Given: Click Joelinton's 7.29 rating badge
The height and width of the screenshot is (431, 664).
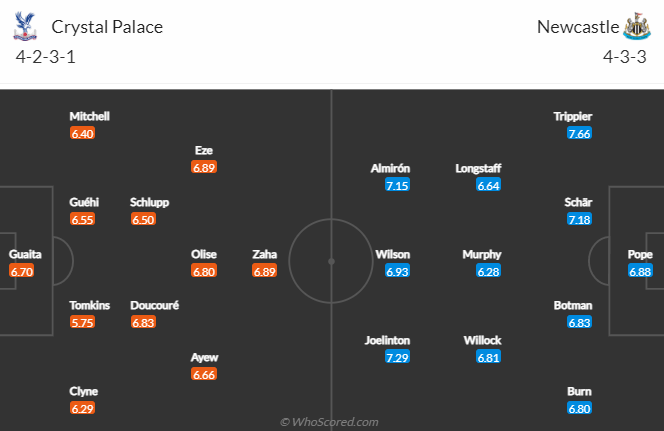Looking at the screenshot, I should pos(397,358).
